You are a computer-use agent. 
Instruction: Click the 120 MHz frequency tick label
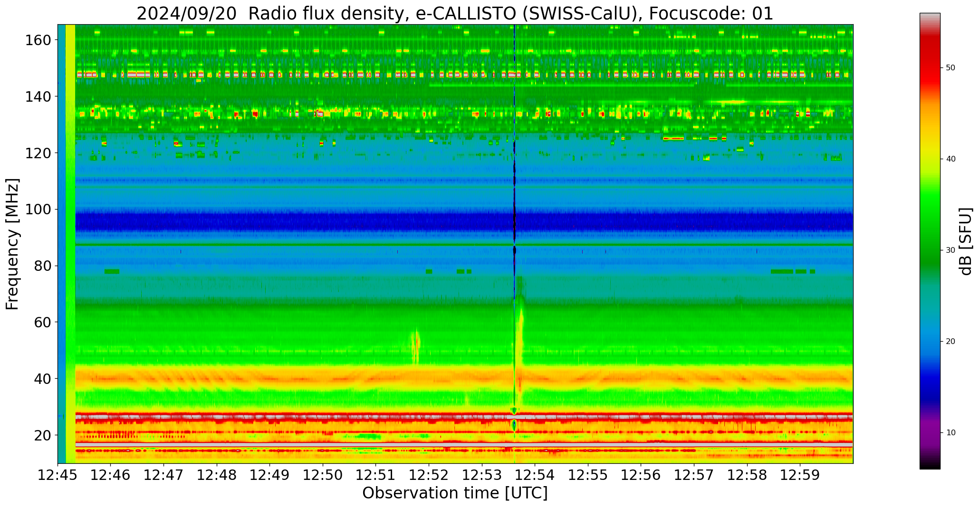[x=38, y=153]
